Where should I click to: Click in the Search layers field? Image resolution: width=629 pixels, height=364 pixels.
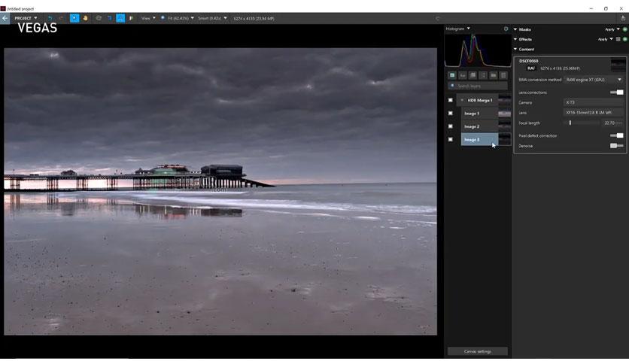pos(477,86)
